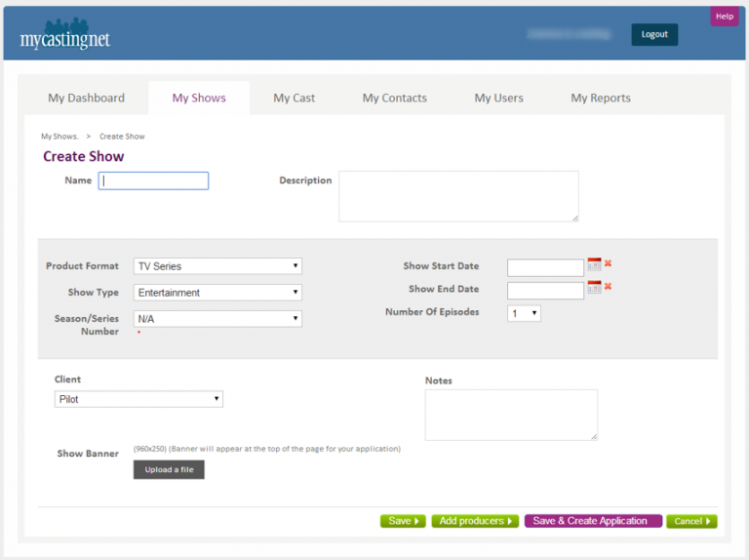The width and height of the screenshot is (749, 560).
Task: Clear the Show Start Date with red X
Action: (609, 263)
